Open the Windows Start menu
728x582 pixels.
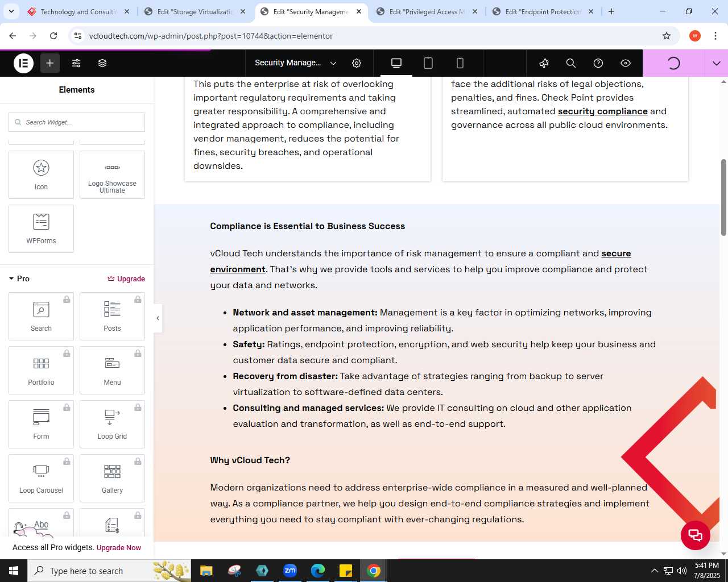tap(14, 571)
